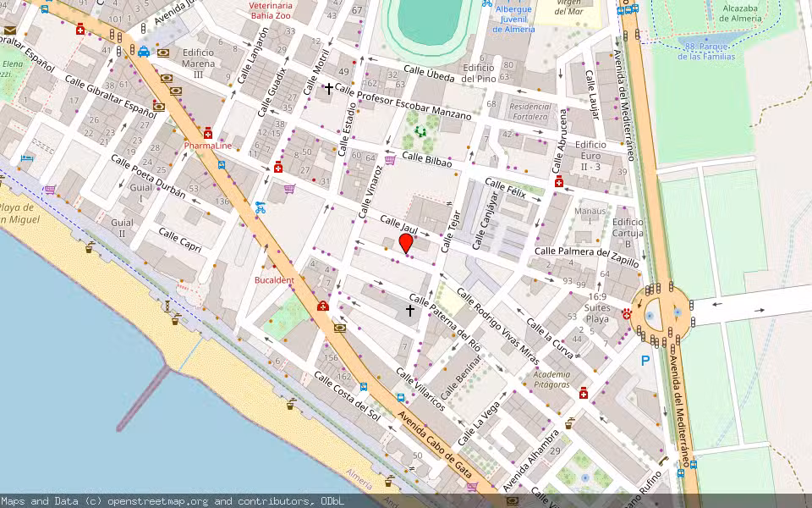Click a bank money icon along Avenida Cabo de Gata

point(338,329)
